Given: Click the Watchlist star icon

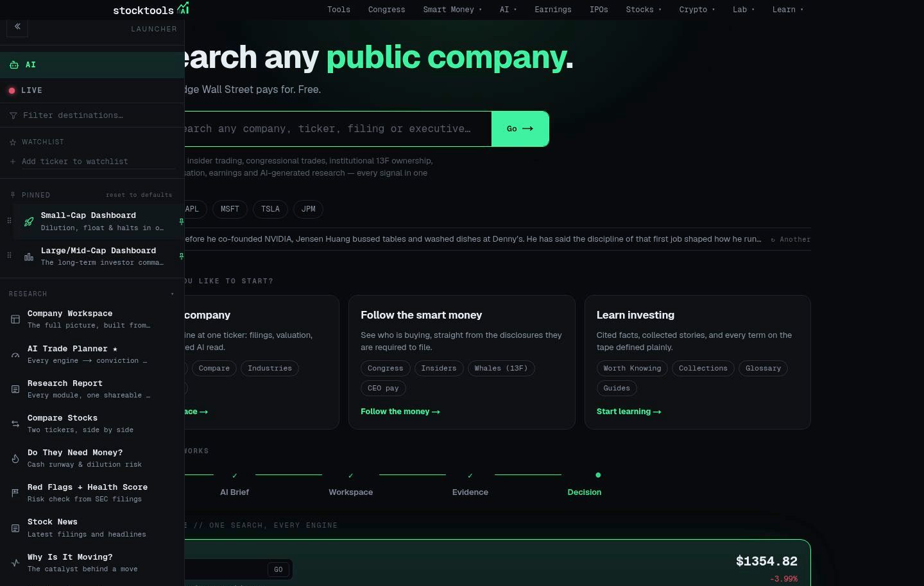Looking at the screenshot, I should [13, 142].
